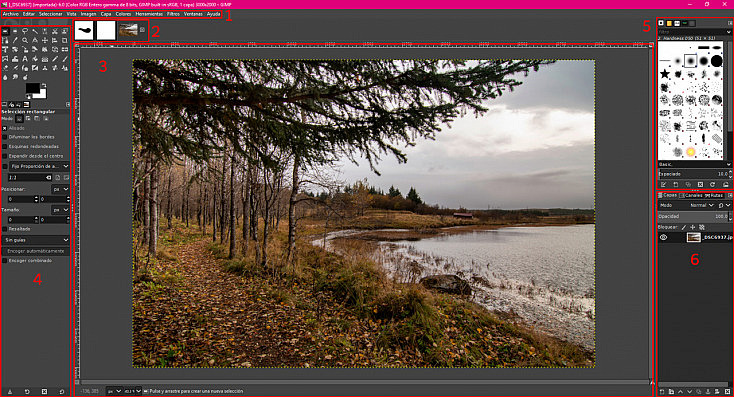Viewport: 734px width, 397px height.
Task: Open the Basic brush tag dropdown
Action: pyautogui.click(x=694, y=164)
